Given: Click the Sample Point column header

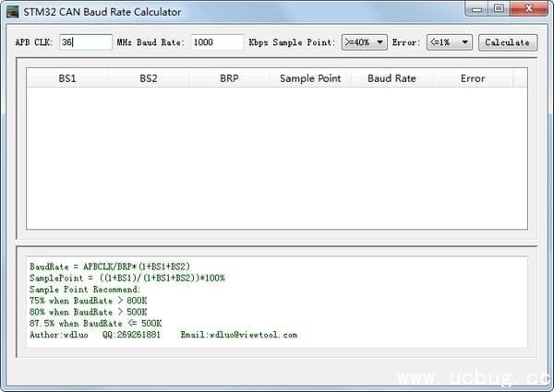Looking at the screenshot, I should coord(310,78).
